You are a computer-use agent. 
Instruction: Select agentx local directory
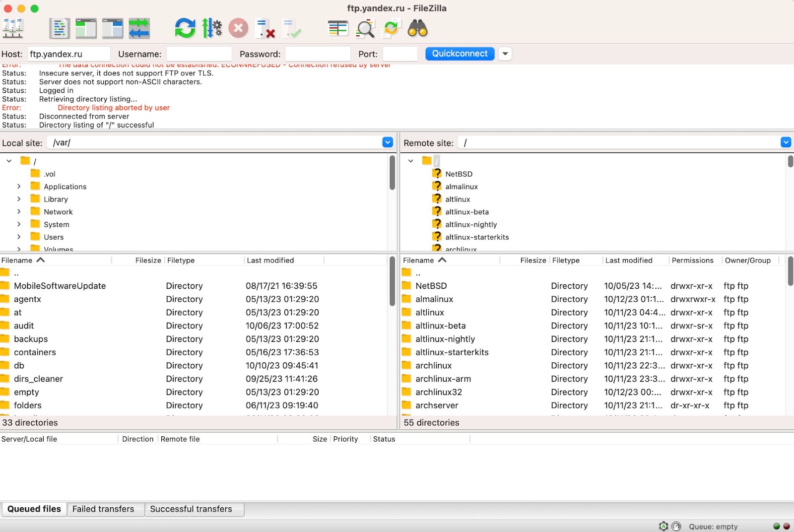pos(194,299)
